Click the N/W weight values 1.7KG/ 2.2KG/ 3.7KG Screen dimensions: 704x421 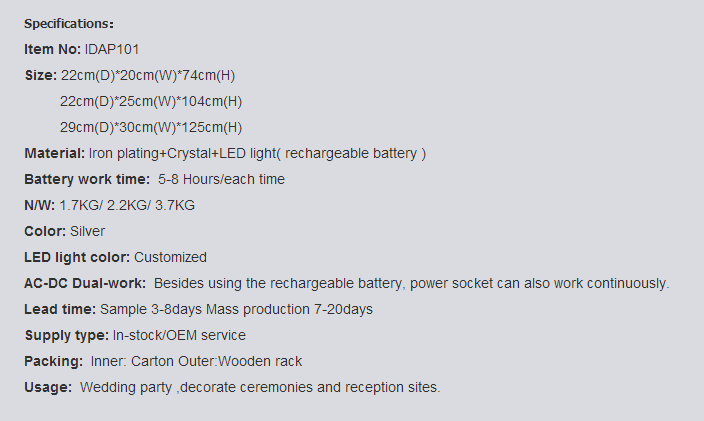coord(127,206)
